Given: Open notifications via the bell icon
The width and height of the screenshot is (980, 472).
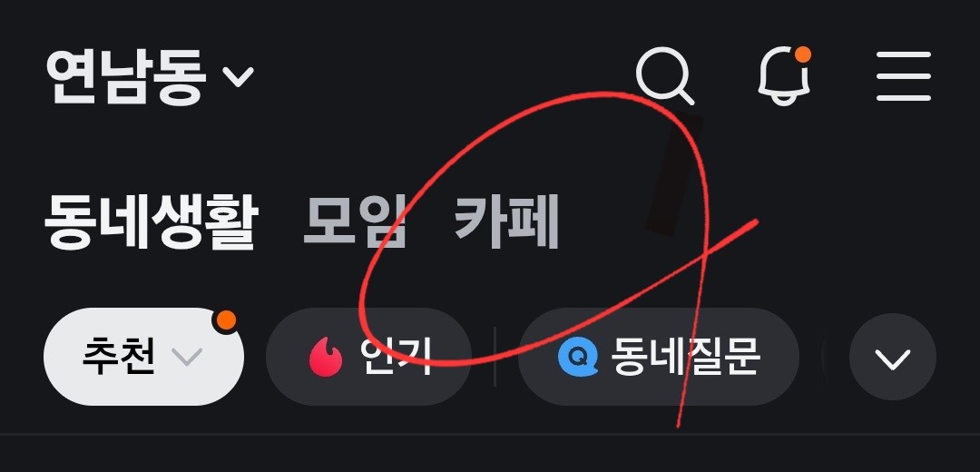Looking at the screenshot, I should [x=784, y=77].
